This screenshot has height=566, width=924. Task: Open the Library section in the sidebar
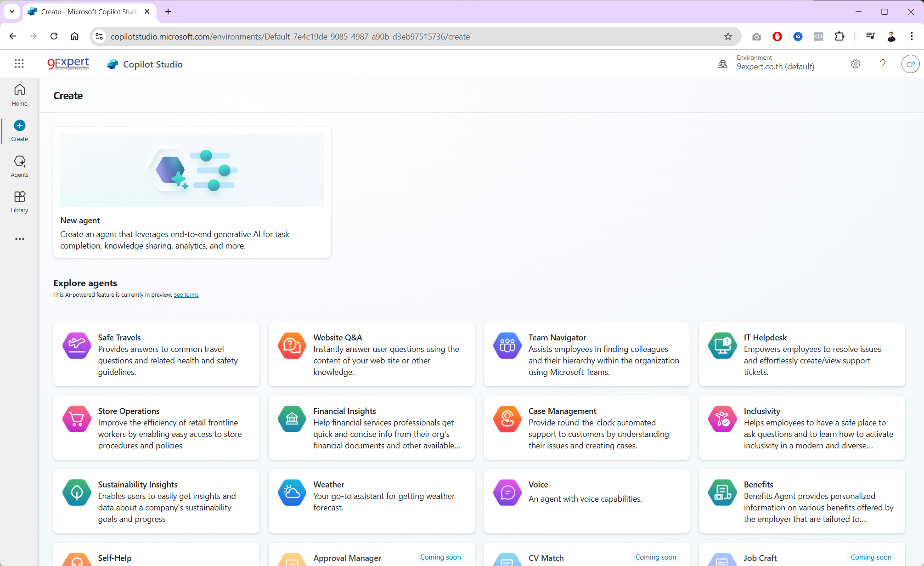point(19,201)
